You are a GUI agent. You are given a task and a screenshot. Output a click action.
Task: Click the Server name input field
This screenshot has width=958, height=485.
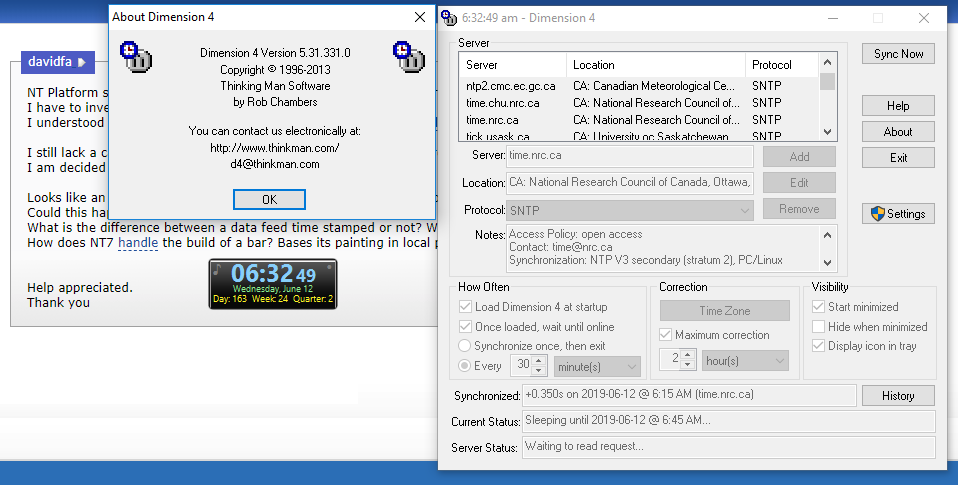pyautogui.click(x=630, y=156)
